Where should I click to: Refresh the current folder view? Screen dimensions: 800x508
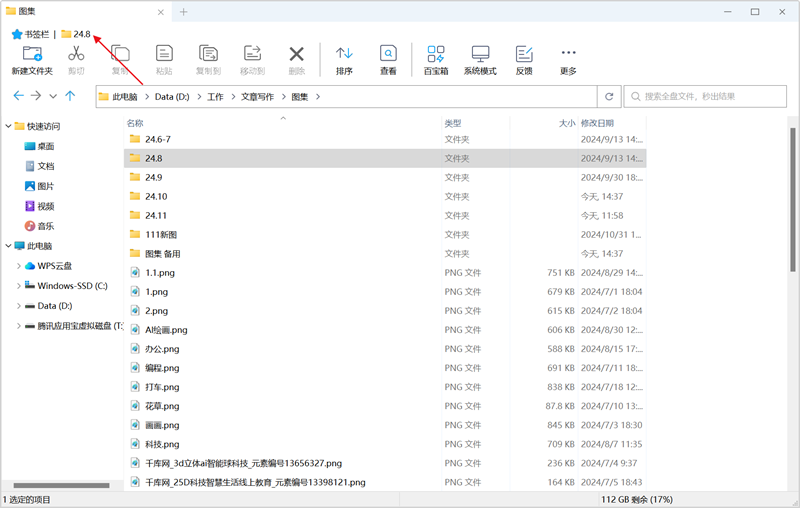(x=609, y=96)
